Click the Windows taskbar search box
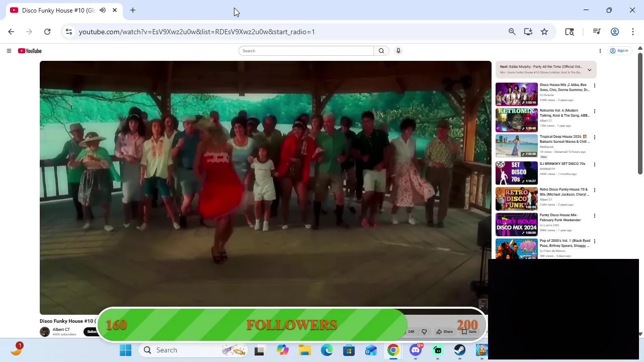This screenshot has width=644, height=362. click(193, 350)
